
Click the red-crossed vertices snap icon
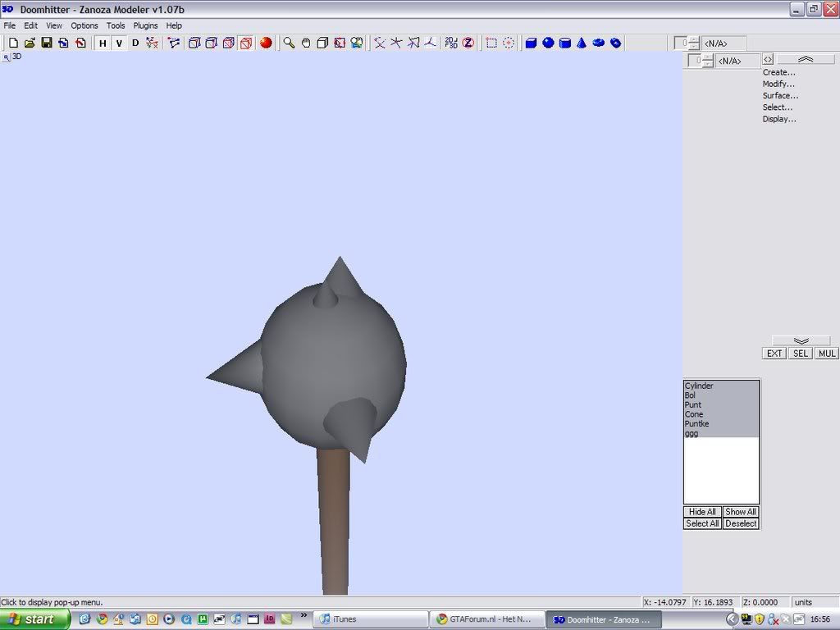point(152,43)
